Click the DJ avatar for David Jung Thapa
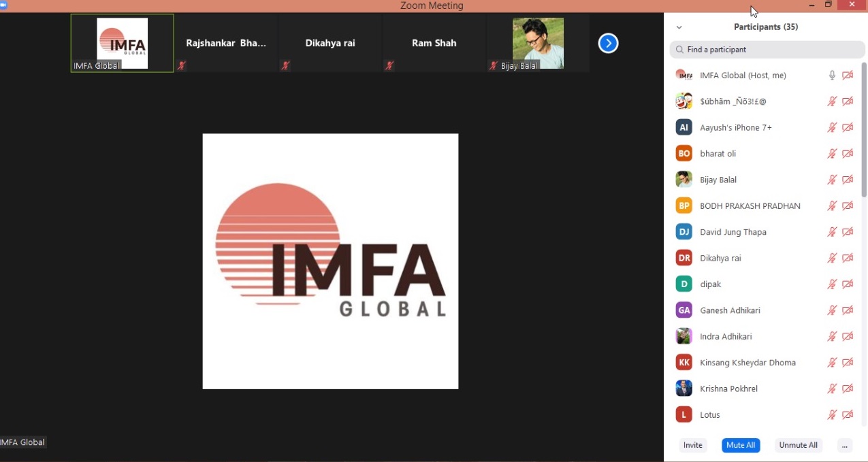868x462 pixels. pyautogui.click(x=684, y=232)
